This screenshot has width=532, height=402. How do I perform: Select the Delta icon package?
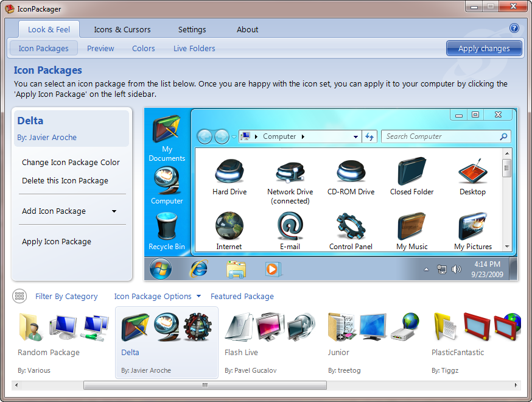pyautogui.click(x=167, y=342)
